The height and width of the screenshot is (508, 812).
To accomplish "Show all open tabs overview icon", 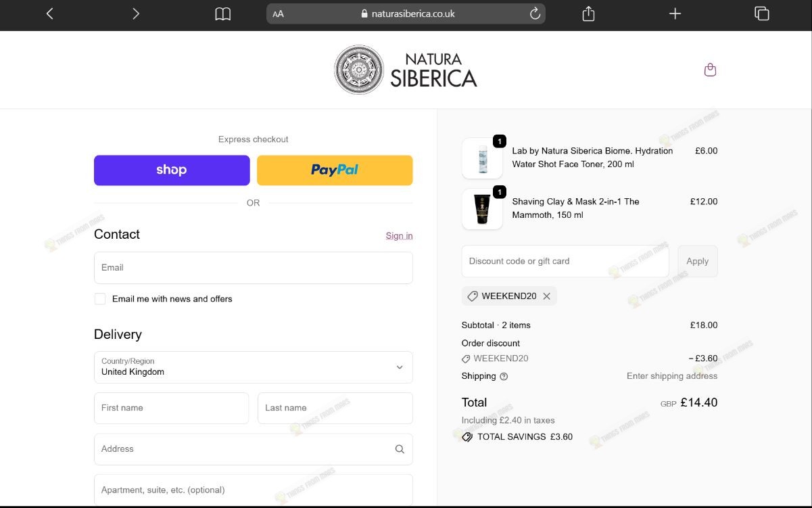I will tap(762, 14).
